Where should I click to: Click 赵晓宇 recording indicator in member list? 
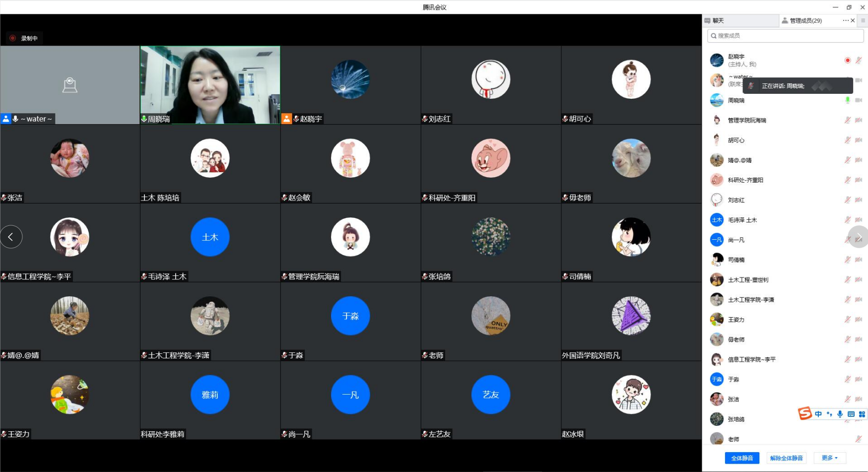[848, 60]
